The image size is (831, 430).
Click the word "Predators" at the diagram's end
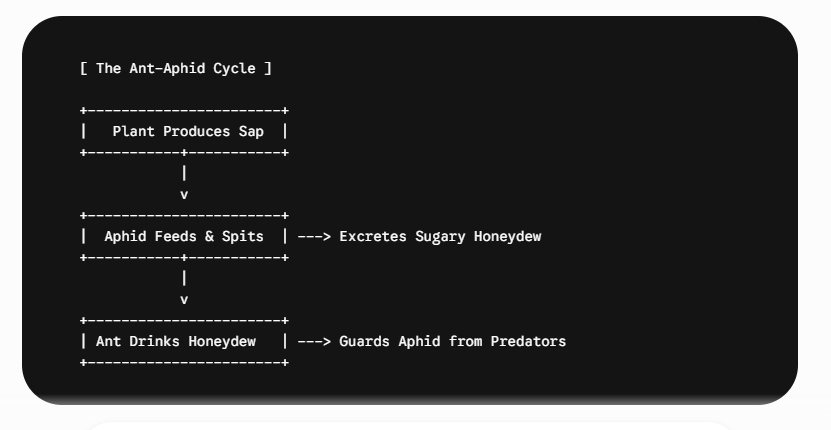click(x=528, y=341)
